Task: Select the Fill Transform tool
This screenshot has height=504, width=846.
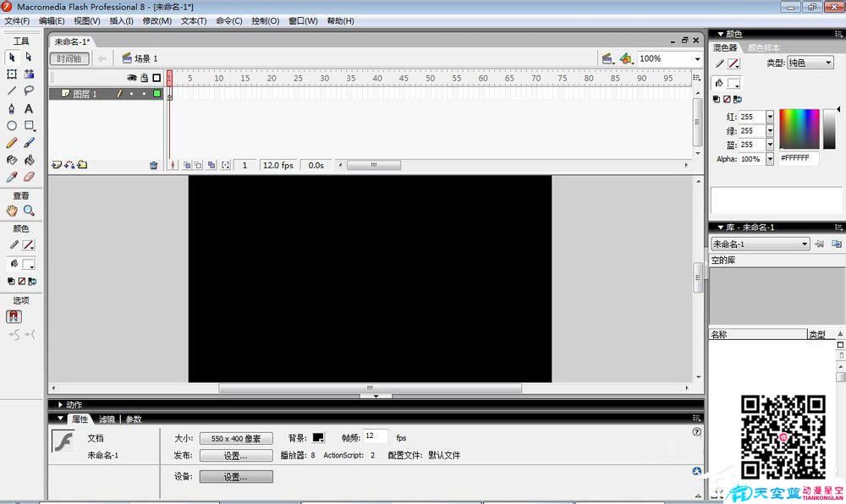Action: coord(29,74)
